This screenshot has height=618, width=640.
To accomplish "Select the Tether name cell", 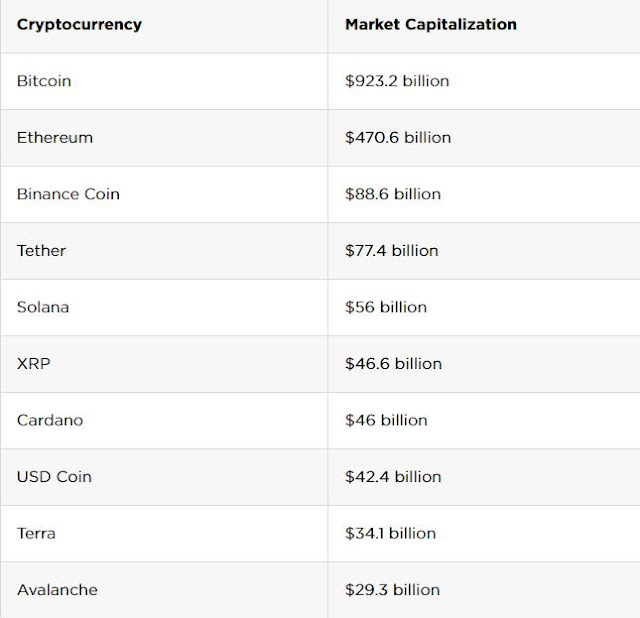I will click(x=42, y=250).
